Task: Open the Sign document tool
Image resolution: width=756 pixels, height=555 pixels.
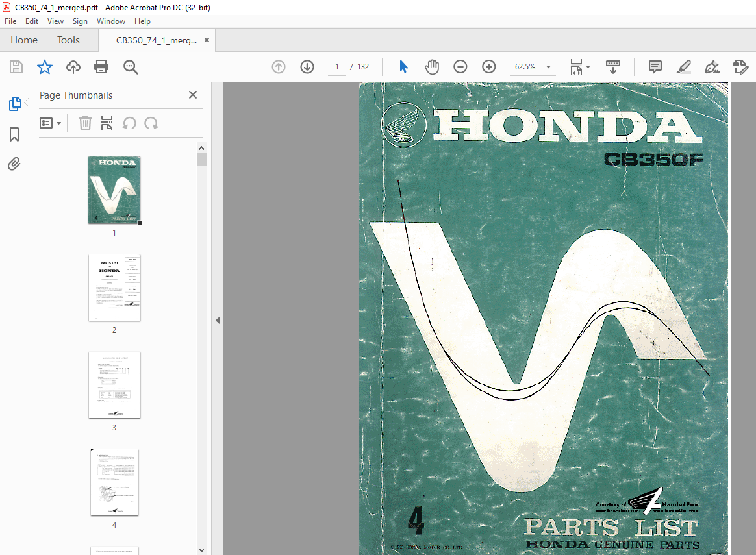Action: 712,66
